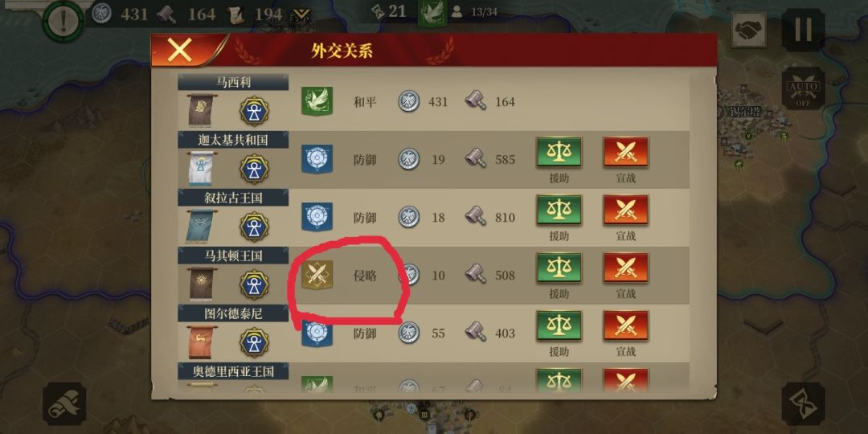Pause the game with pause button
The width and height of the screenshot is (868, 434).
[803, 30]
